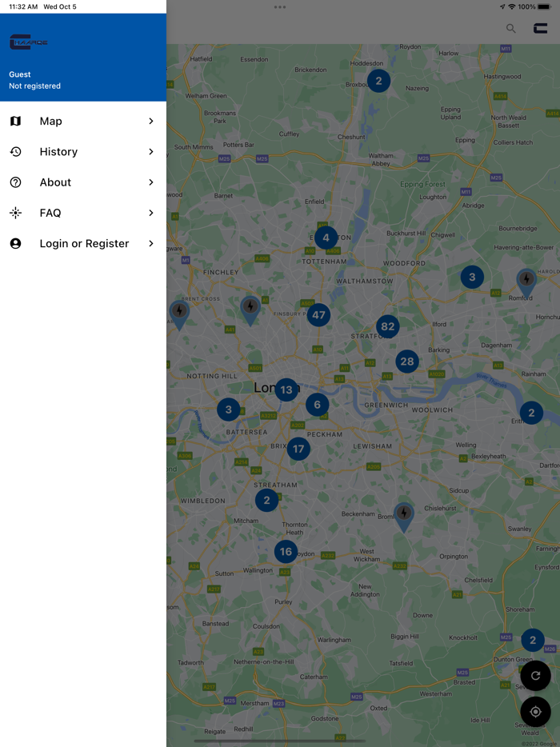Click the About question mark icon

point(15,182)
